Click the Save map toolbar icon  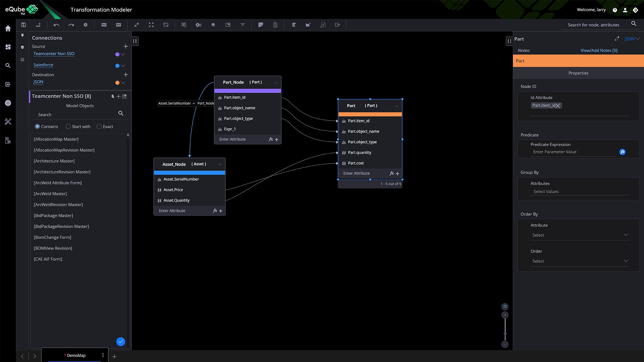pyautogui.click(x=23, y=25)
